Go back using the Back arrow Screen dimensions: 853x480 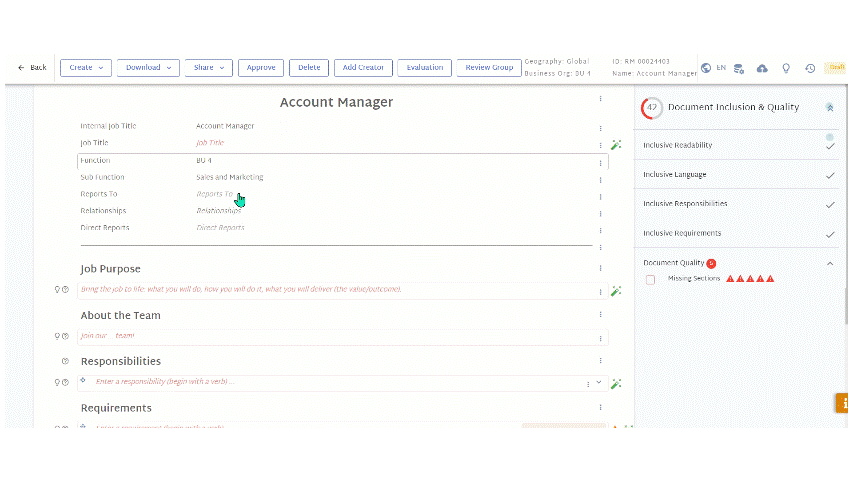32,67
